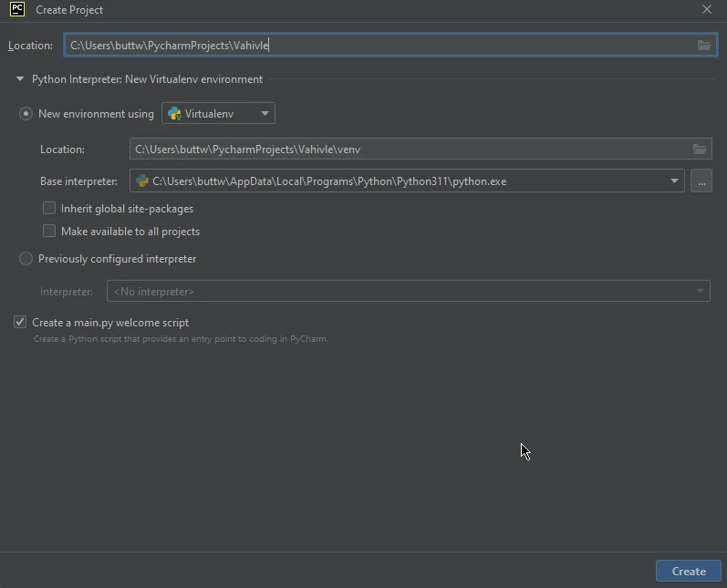The height and width of the screenshot is (588, 727).
Task: Open the base interpreter ellipsis browse button
Action: [x=701, y=181]
